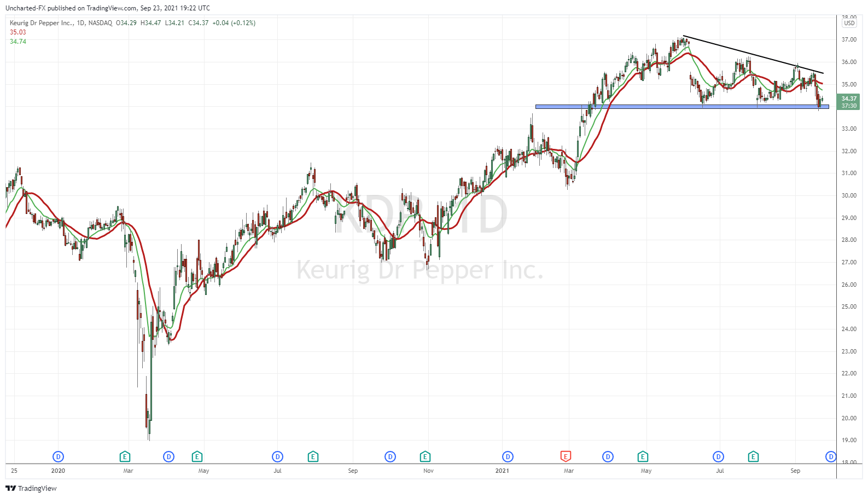Click the 2021 label on time axis

coord(502,471)
